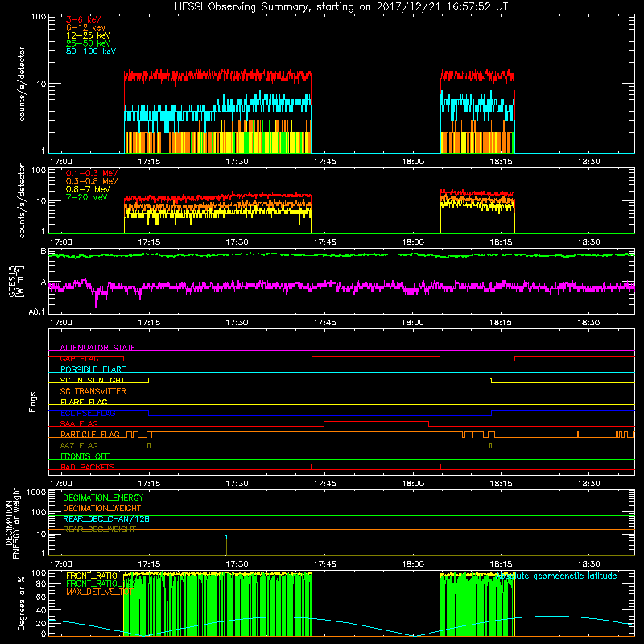Select the blue ECLIPSE_FLAG label
This screenshot has width=644, height=644.
click(x=88, y=413)
